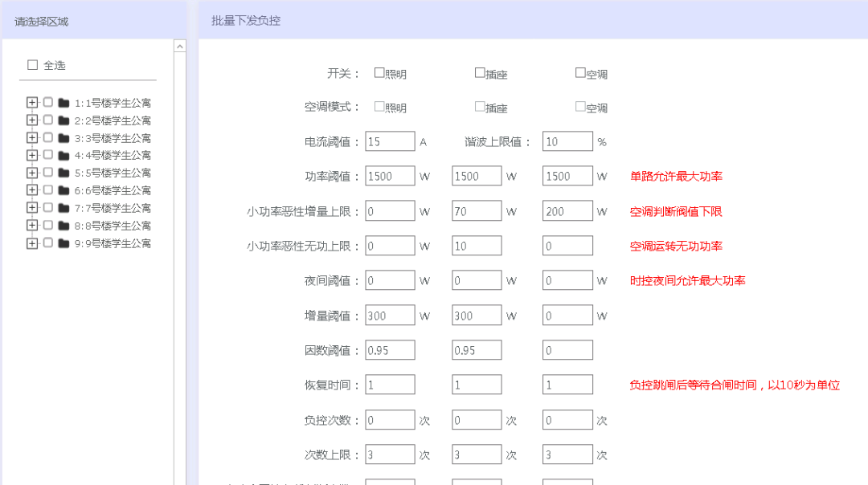Expand the 5号楼学生公寓 tree node

(x=32, y=173)
